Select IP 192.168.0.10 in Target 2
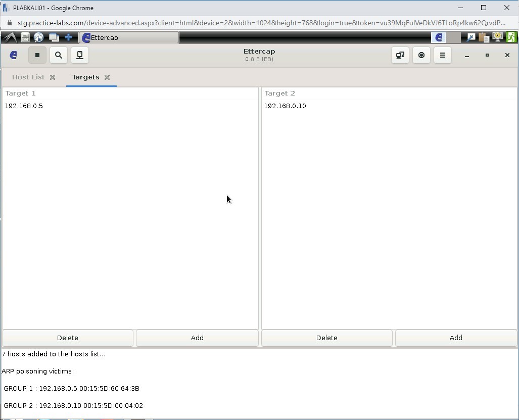The image size is (519, 420). [x=285, y=106]
